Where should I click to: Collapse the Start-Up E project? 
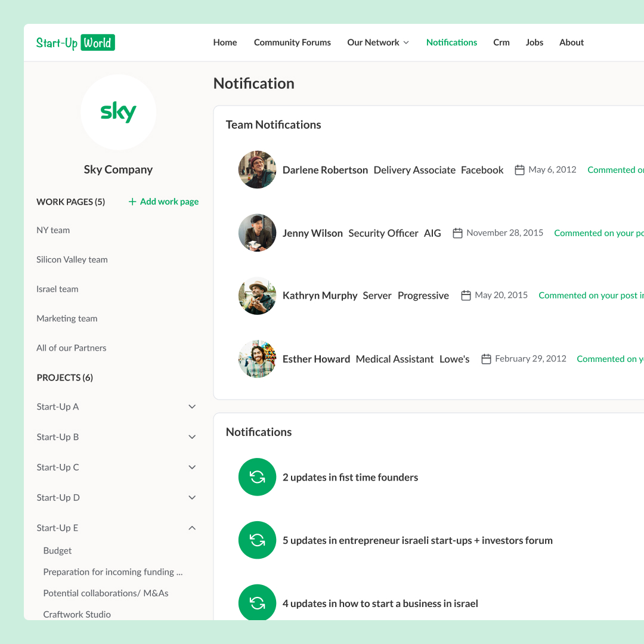point(192,528)
